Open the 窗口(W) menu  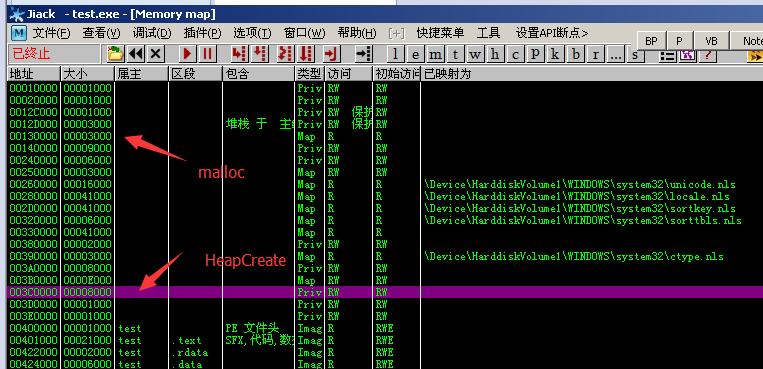[305, 33]
